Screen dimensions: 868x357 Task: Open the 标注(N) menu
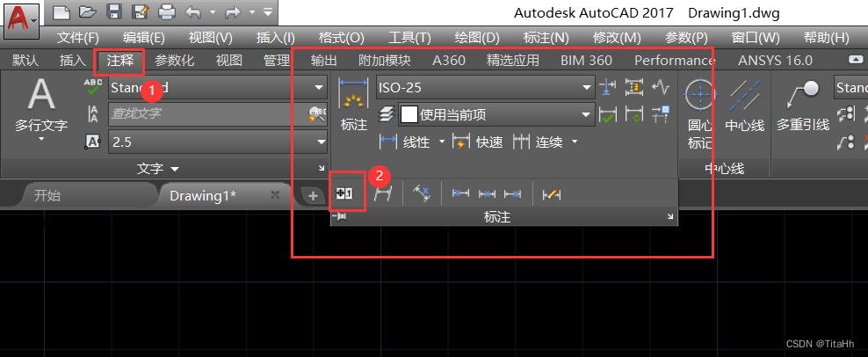tap(546, 39)
